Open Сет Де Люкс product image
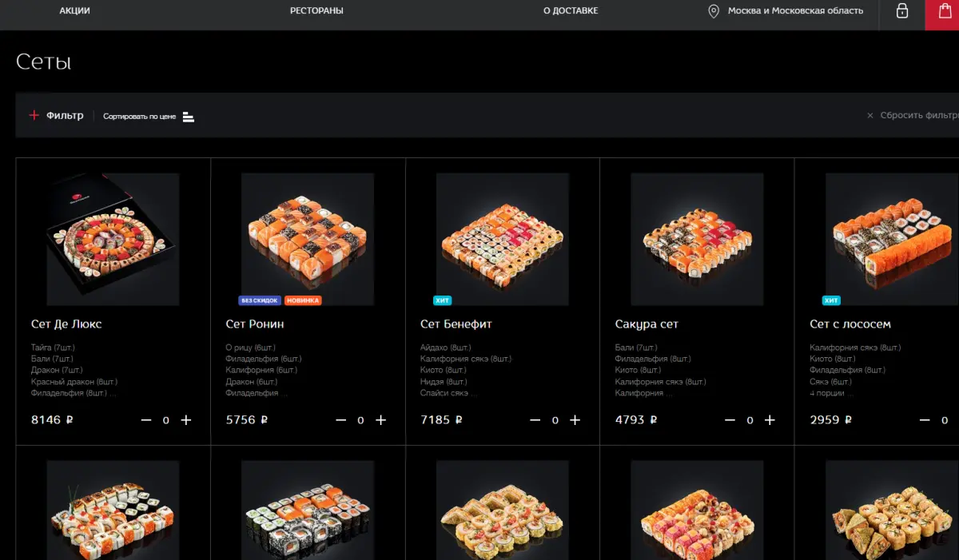The width and height of the screenshot is (959, 560). click(x=113, y=240)
